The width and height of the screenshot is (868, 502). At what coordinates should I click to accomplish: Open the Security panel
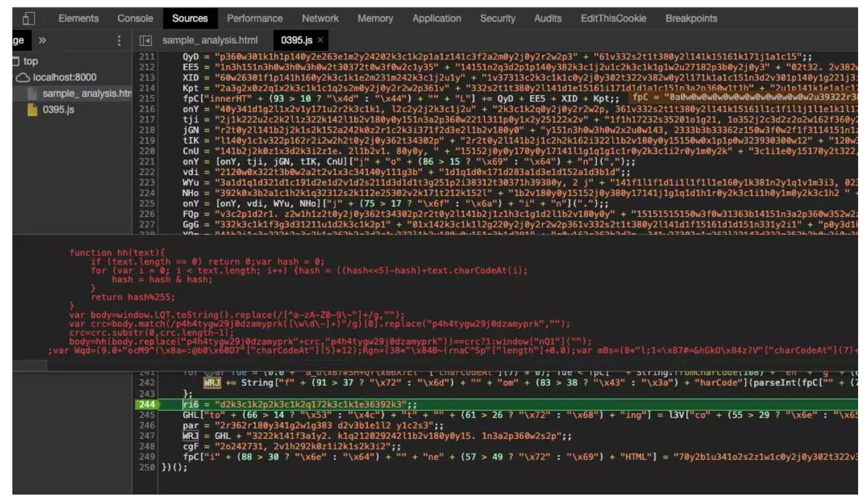[497, 19]
